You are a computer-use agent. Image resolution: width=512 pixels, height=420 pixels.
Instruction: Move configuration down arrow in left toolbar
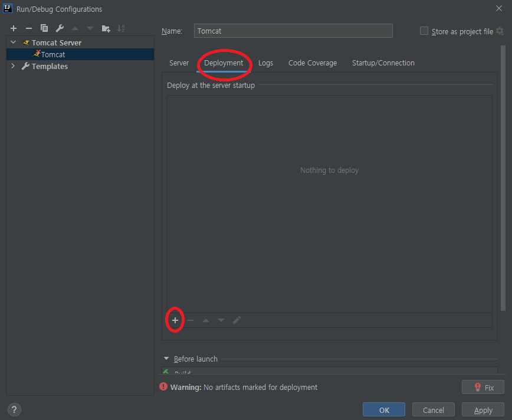(90, 28)
